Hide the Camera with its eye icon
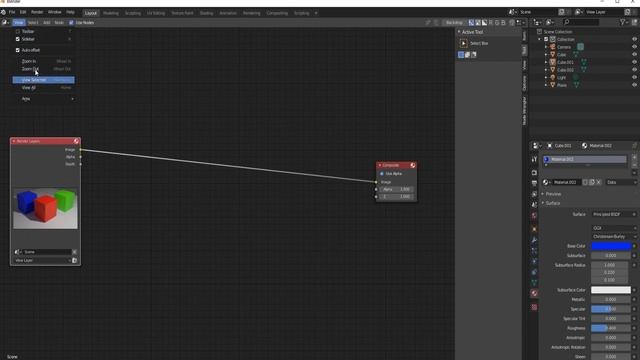640x360 pixels. click(634, 47)
